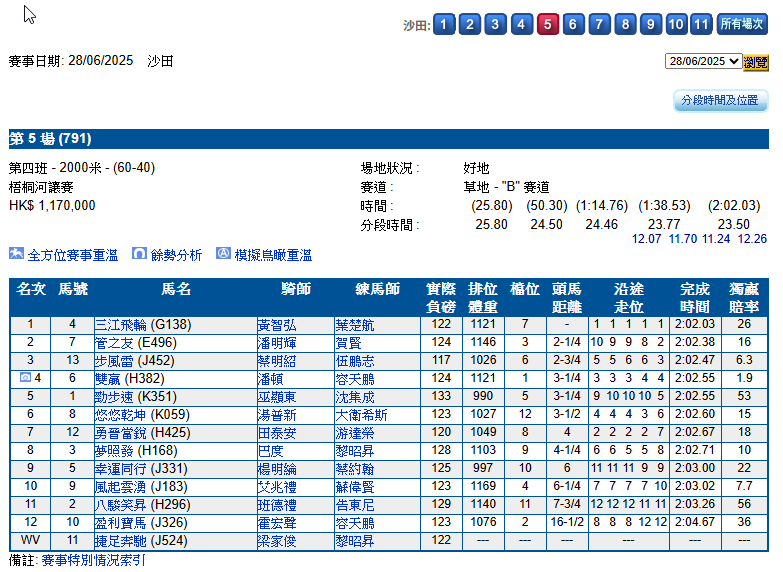Open jockey 田泰安 profile
The width and height of the screenshot is (783, 572).
pyautogui.click(x=277, y=433)
